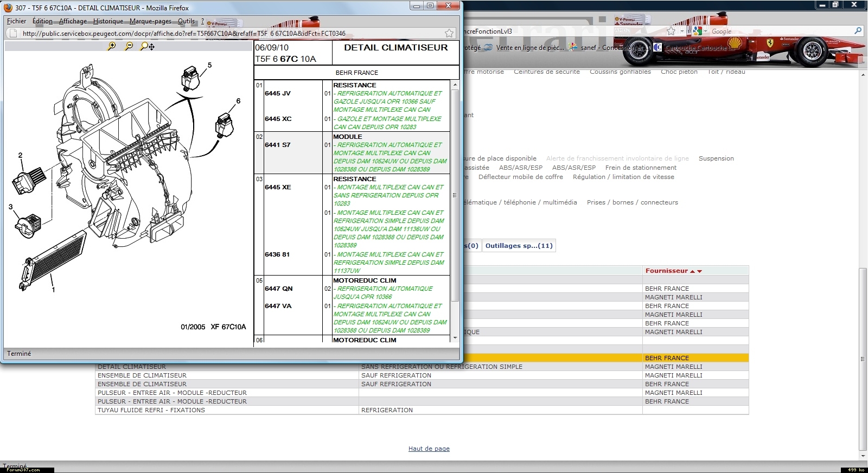Select part number 6441 S7
The image size is (868, 473).
coord(277,145)
